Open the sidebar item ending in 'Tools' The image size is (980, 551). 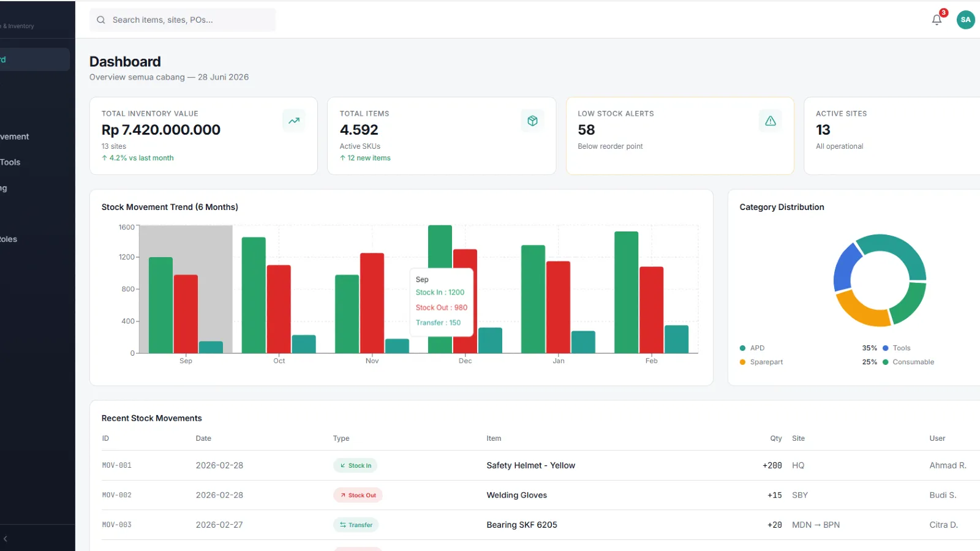(x=10, y=162)
